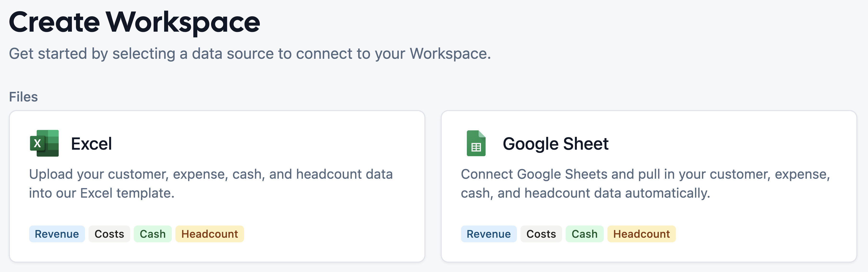Click 'into our Excel template' text
Image resolution: width=868 pixels, height=272 pixels.
coord(101,193)
